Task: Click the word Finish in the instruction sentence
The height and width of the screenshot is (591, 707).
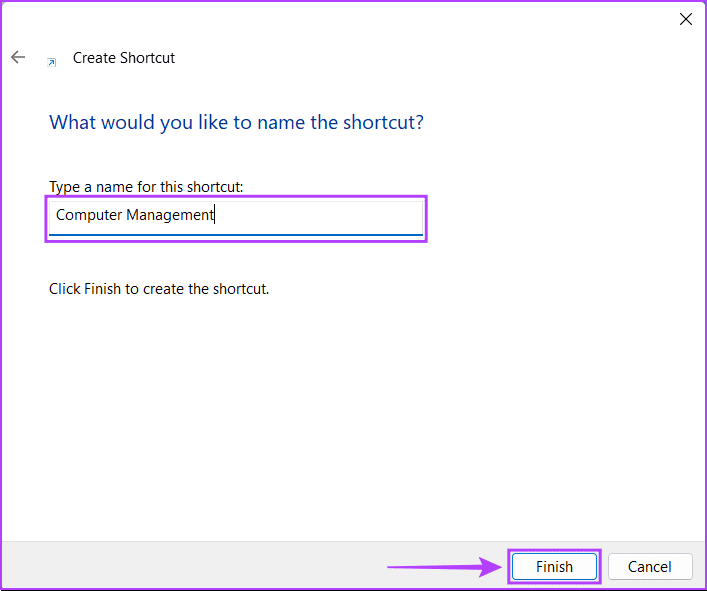Action: tap(103, 289)
